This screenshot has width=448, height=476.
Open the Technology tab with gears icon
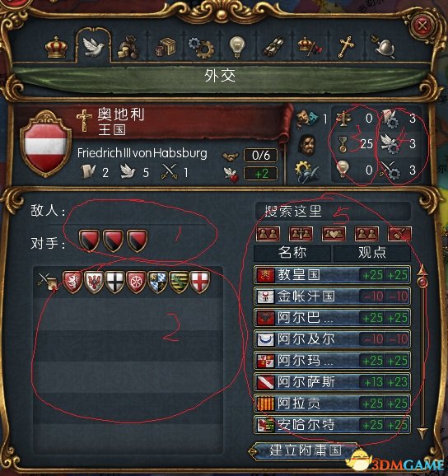pyautogui.click(x=201, y=47)
